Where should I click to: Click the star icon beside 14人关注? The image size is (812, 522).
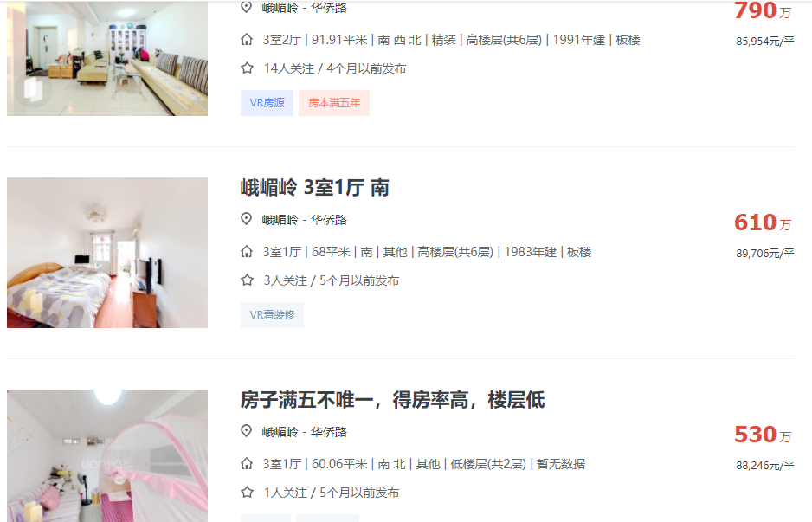[247, 68]
